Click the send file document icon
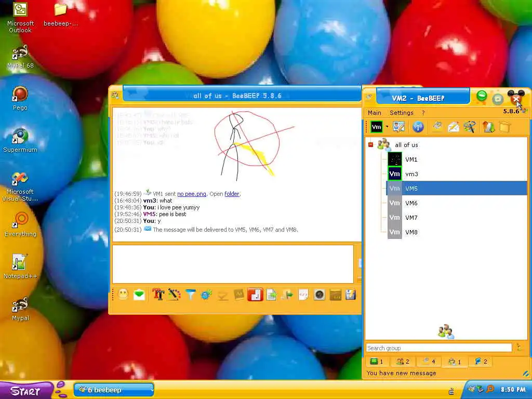The width and height of the screenshot is (532, 399). (x=271, y=295)
